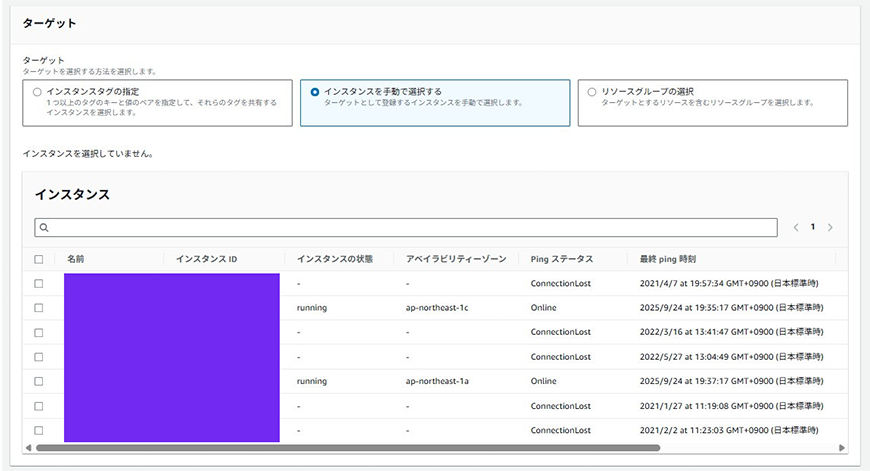The width and height of the screenshot is (870, 471).
Task: Check the row pinged 2021/2/2 at 11:23:03
Action: tap(38, 431)
